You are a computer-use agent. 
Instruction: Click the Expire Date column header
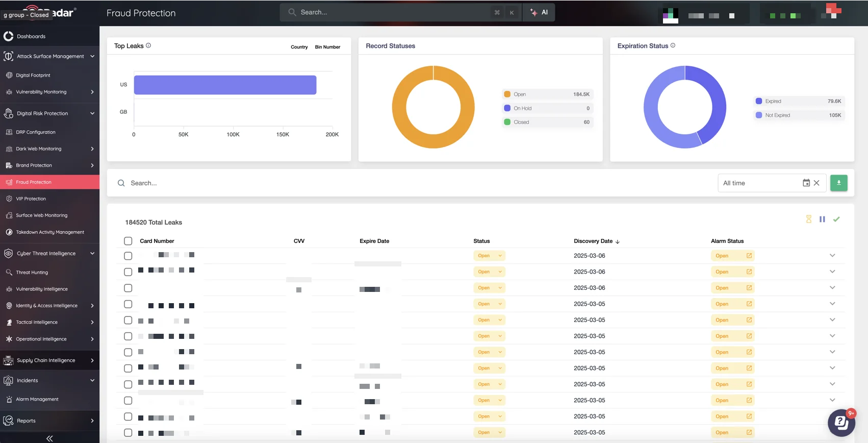click(374, 241)
